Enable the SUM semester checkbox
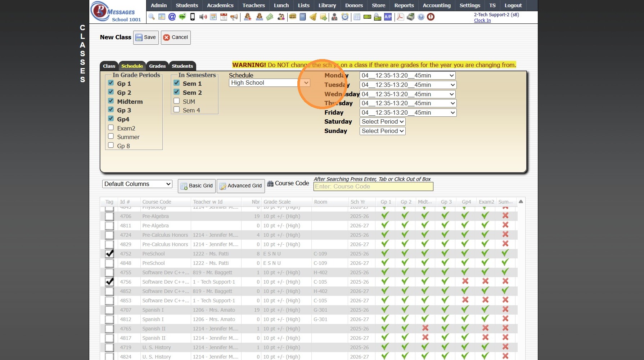This screenshot has width=644, height=360. 177,101
